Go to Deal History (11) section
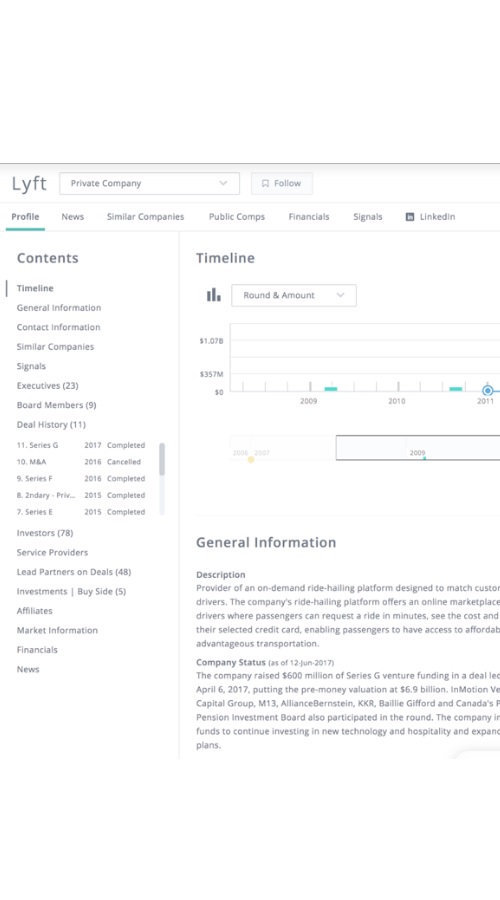The image size is (500, 900). tap(51, 425)
